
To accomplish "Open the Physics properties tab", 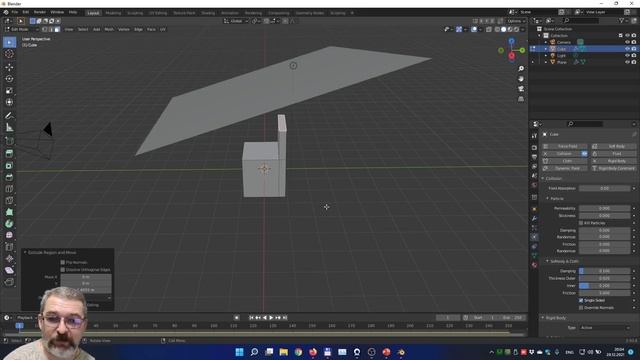I will (x=534, y=237).
